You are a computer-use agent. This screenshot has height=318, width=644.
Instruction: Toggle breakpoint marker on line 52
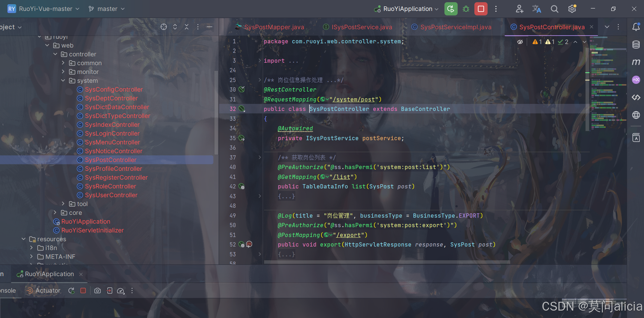click(249, 244)
